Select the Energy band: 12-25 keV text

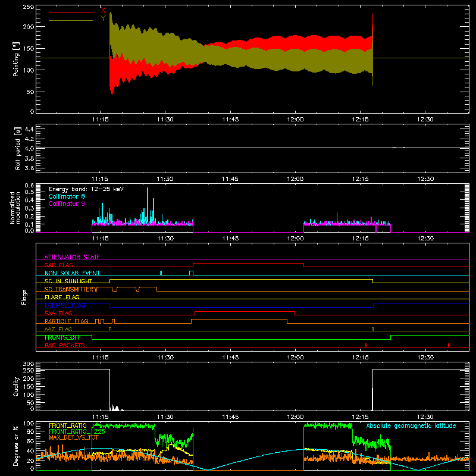point(86,189)
